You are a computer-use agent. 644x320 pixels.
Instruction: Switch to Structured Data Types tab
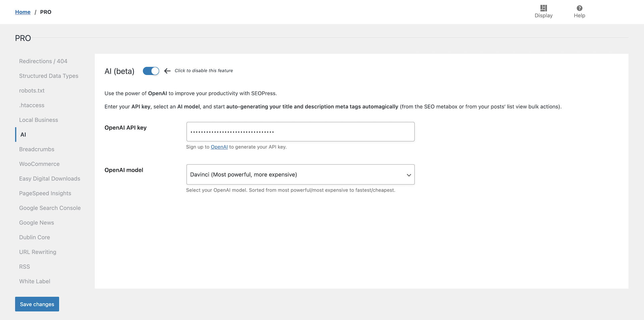pyautogui.click(x=49, y=76)
